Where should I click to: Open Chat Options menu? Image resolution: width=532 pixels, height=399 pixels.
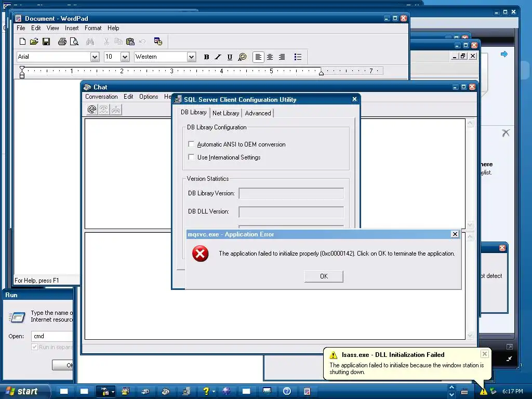pos(149,97)
